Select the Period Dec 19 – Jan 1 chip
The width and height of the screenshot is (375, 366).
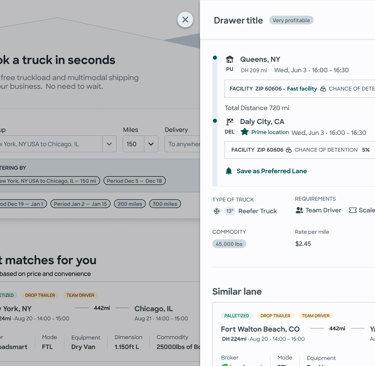tap(23, 204)
